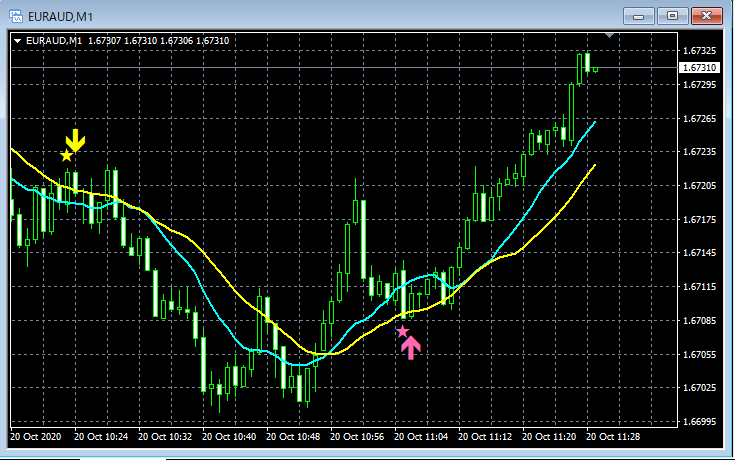This screenshot has width=735, height=460.
Task: Click time axis label 20 Oct 10:40
Action: click(x=229, y=437)
